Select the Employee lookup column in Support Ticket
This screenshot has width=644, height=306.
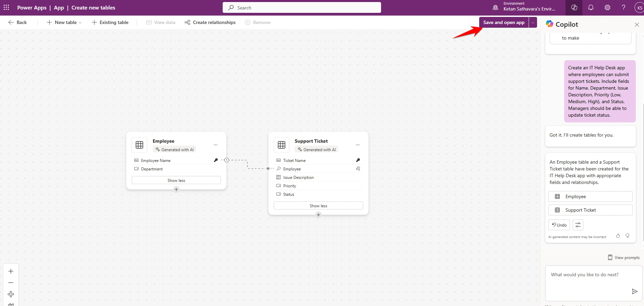(x=318, y=169)
